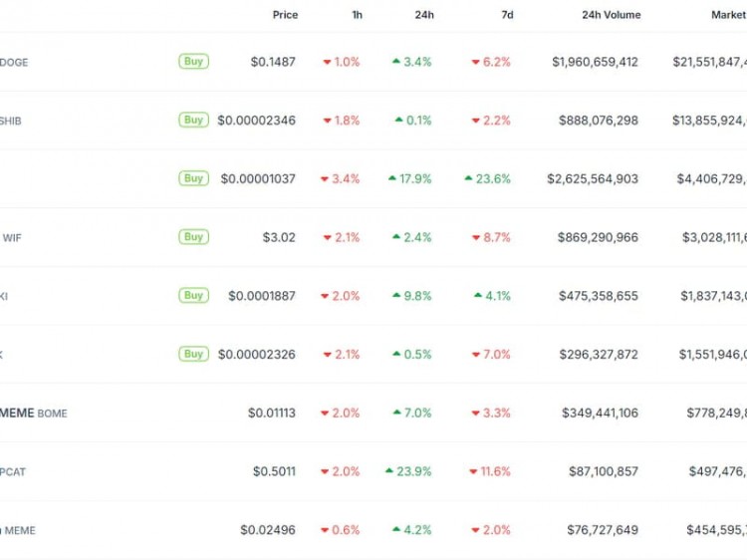The image size is (747, 560).
Task: Open the DOGE coin link
Action: [x=14, y=62]
